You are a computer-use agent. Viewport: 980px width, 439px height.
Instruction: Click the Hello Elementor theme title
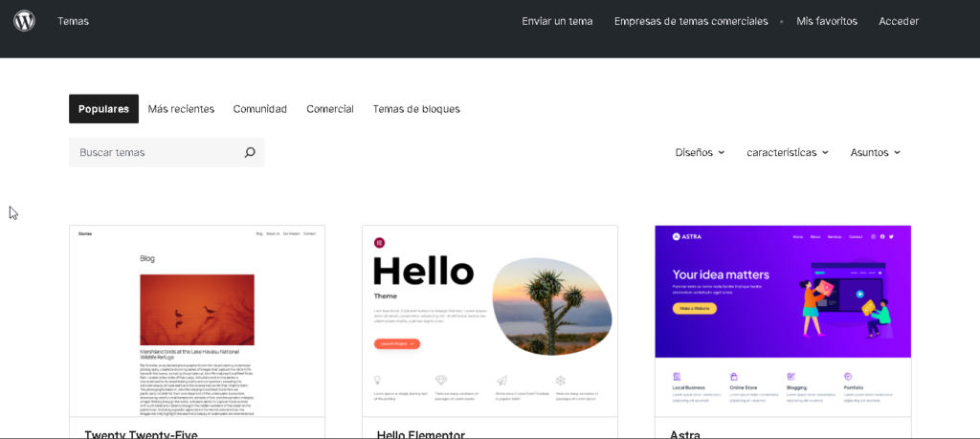421,434
